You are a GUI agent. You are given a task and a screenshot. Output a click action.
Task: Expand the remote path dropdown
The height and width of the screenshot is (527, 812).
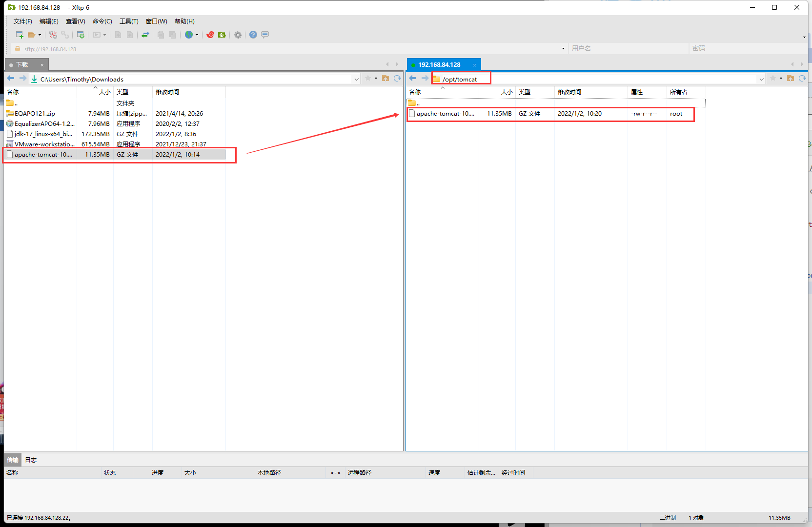tap(762, 79)
